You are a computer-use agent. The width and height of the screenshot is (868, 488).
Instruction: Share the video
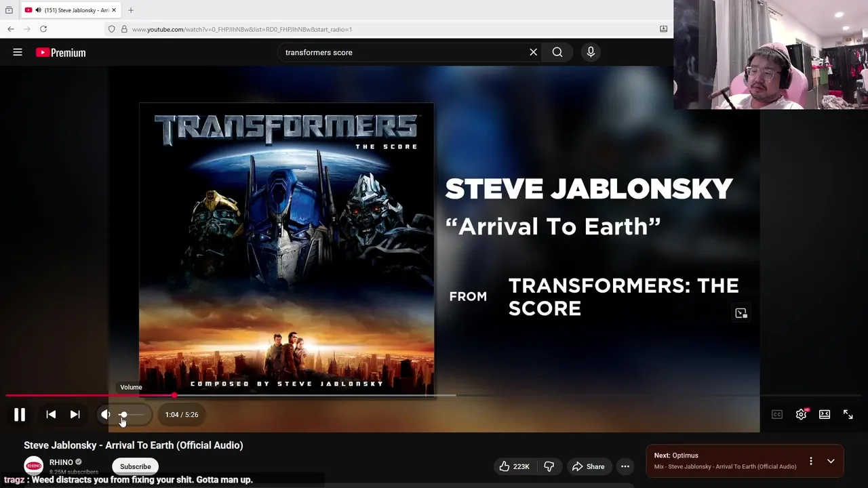tap(588, 466)
